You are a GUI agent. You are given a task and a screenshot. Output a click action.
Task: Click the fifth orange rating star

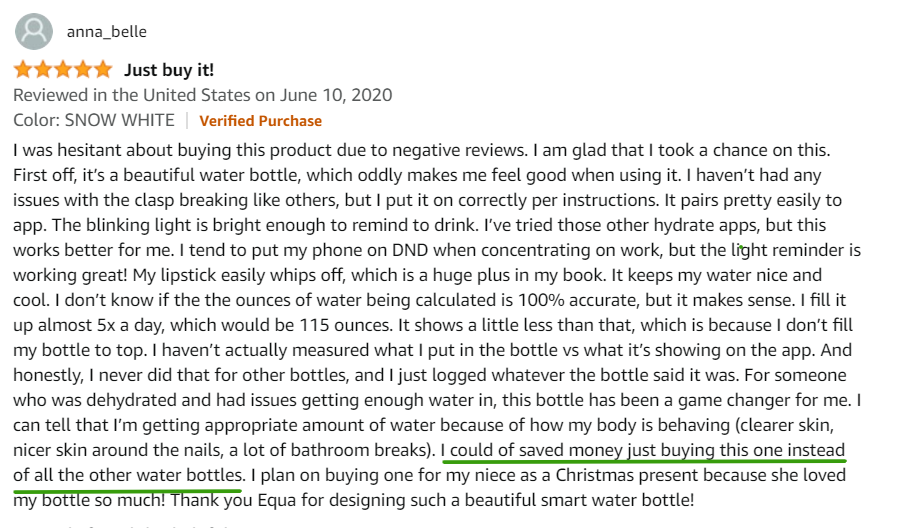click(x=103, y=69)
